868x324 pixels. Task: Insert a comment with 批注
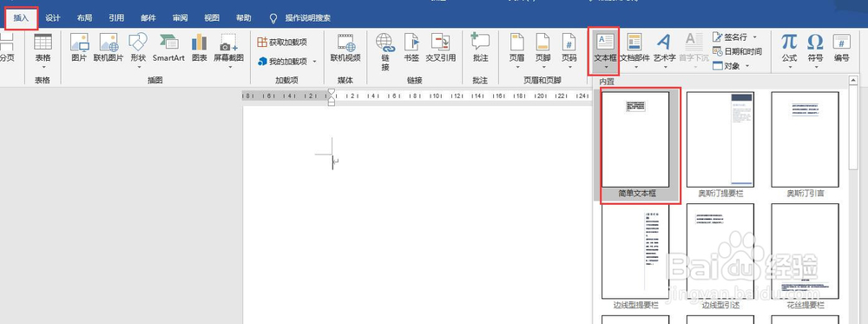click(x=481, y=47)
